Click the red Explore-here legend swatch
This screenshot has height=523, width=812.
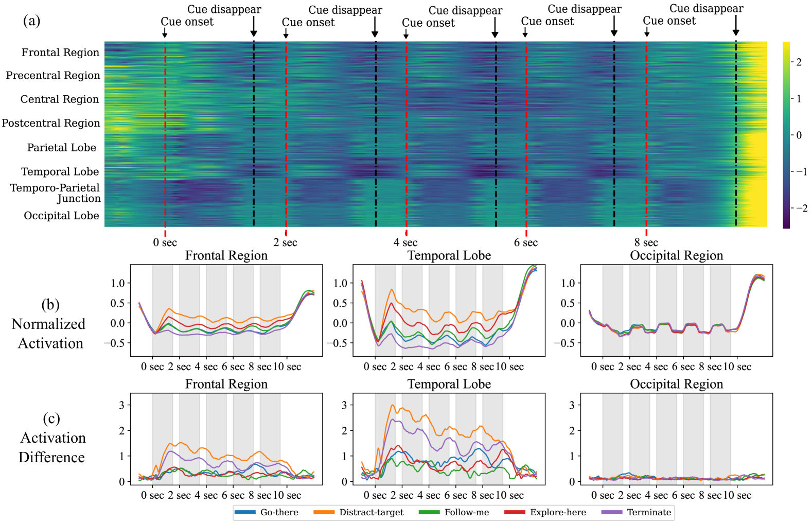click(x=515, y=512)
